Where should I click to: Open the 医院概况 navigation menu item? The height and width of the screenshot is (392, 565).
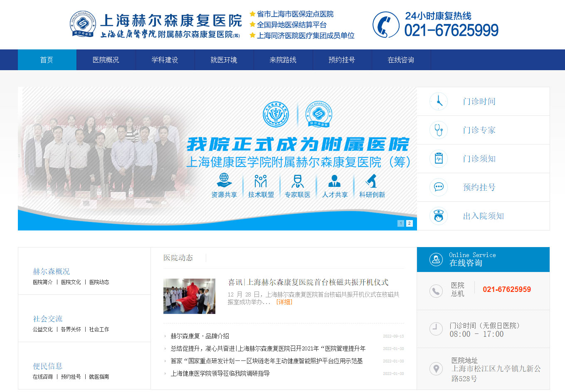106,60
